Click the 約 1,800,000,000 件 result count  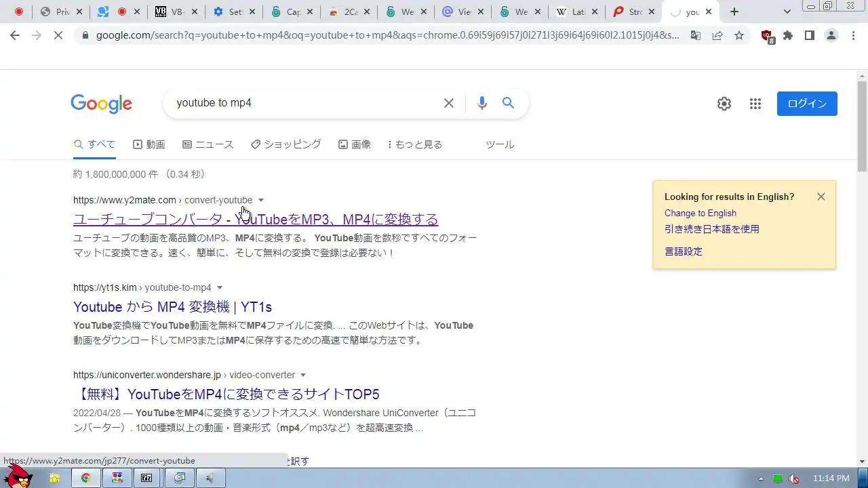click(x=115, y=174)
